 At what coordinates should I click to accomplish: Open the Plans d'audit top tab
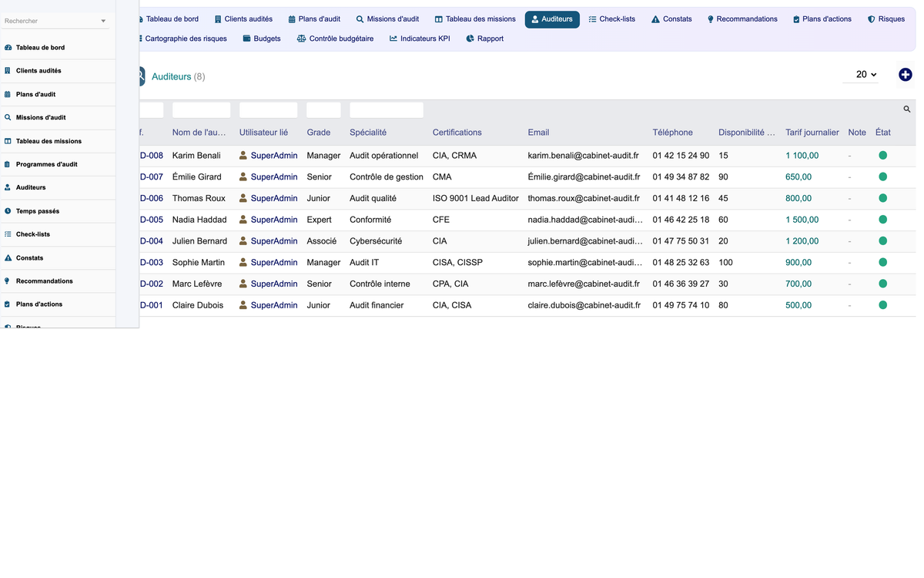pyautogui.click(x=314, y=19)
